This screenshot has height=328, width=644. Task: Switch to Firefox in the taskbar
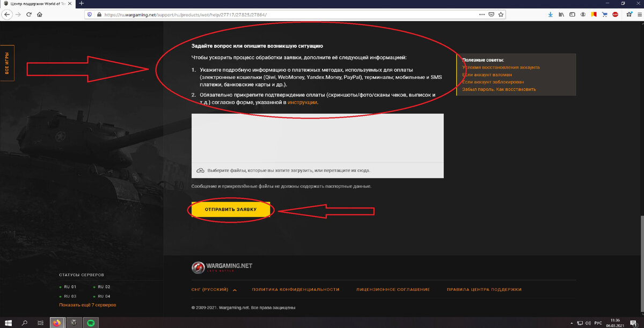click(57, 323)
